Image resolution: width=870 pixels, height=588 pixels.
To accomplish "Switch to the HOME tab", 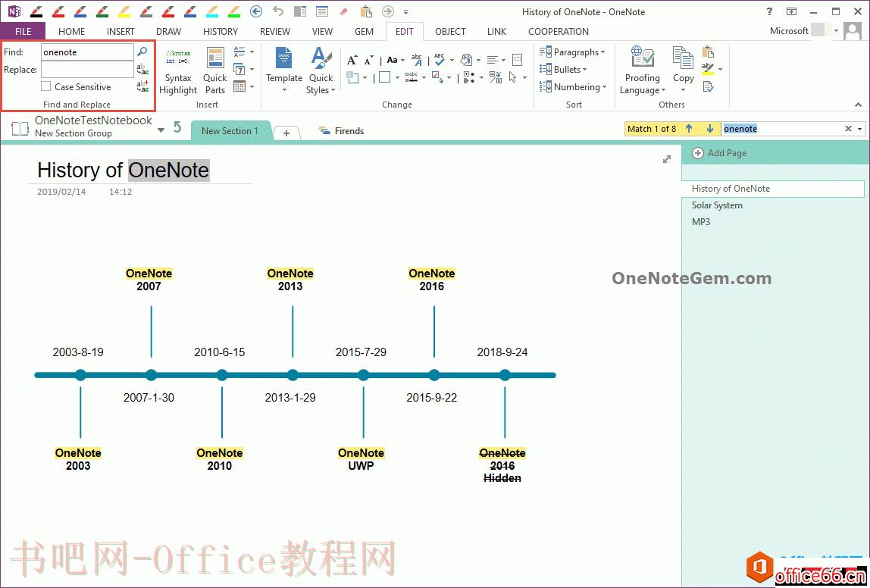I will click(71, 31).
